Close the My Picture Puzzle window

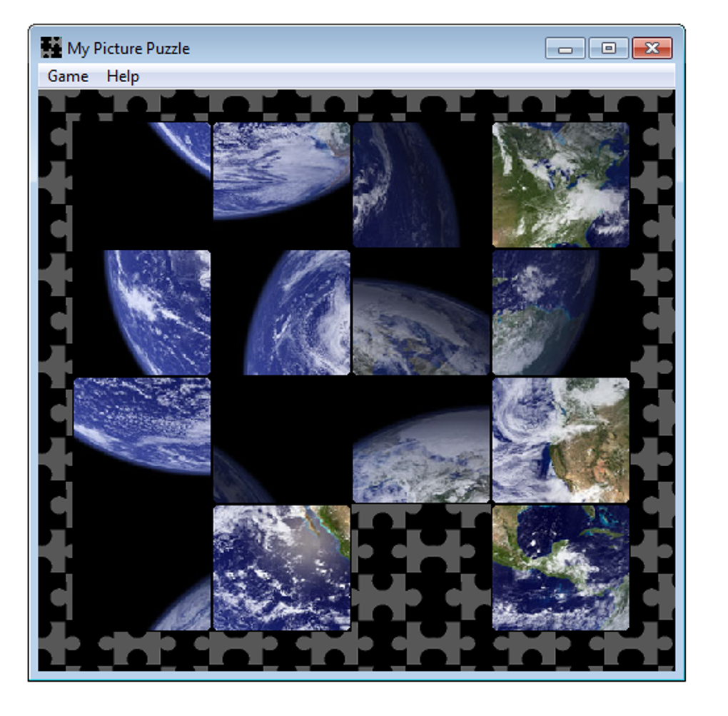point(652,49)
